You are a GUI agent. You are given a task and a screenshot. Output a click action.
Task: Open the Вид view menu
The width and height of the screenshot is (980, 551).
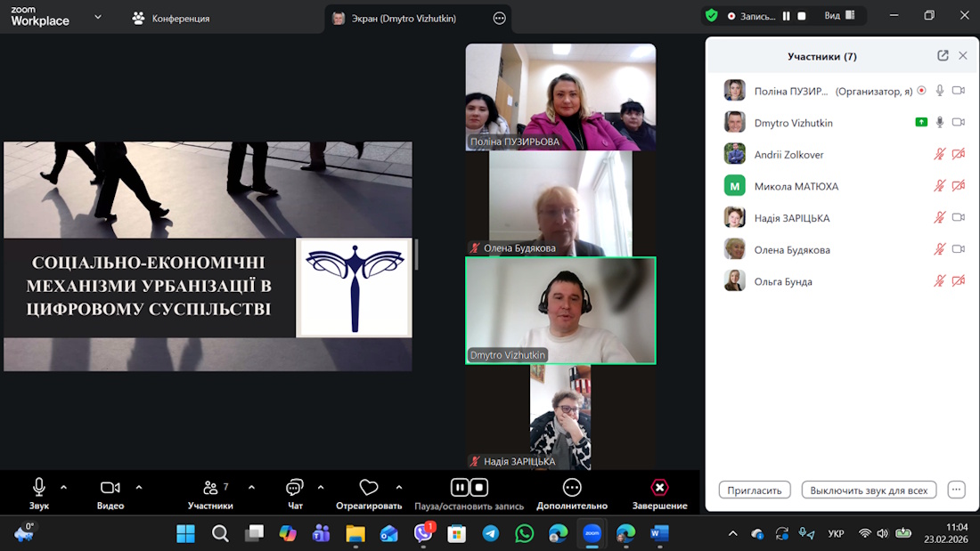(x=839, y=16)
